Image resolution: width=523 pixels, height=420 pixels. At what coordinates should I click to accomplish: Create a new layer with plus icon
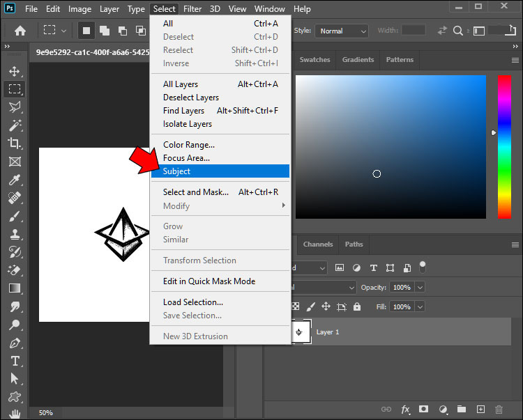(x=480, y=410)
